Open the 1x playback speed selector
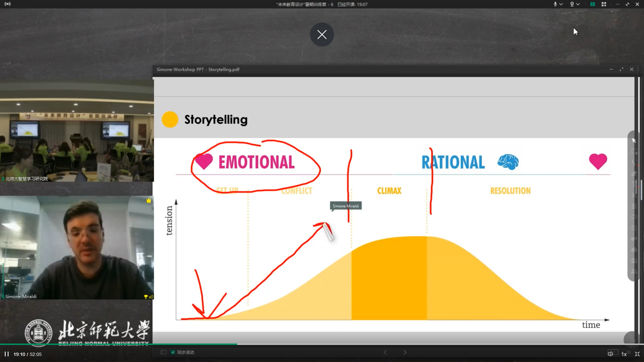Screen dimensions: 644x362 tap(624, 354)
